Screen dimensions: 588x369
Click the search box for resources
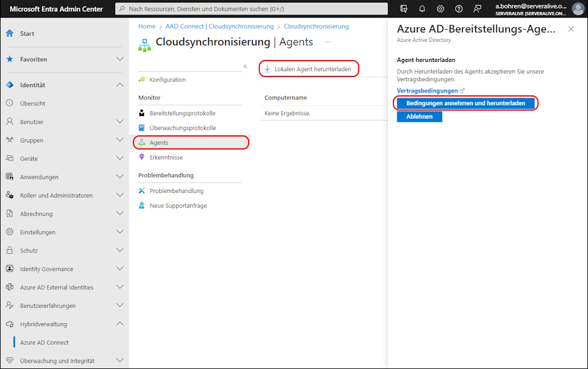pos(251,9)
